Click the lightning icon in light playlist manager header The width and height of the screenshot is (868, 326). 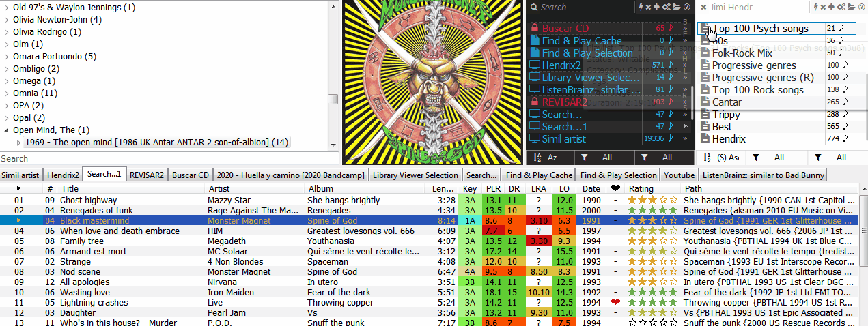tap(816, 7)
